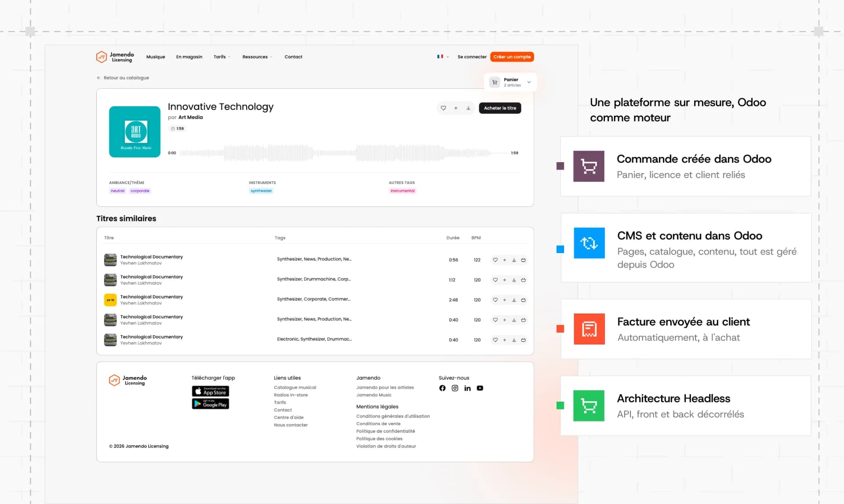Viewport: 844px width, 504px height.
Task: Click the yellow thumbnail of the 2:48 track
Action: pyautogui.click(x=110, y=300)
